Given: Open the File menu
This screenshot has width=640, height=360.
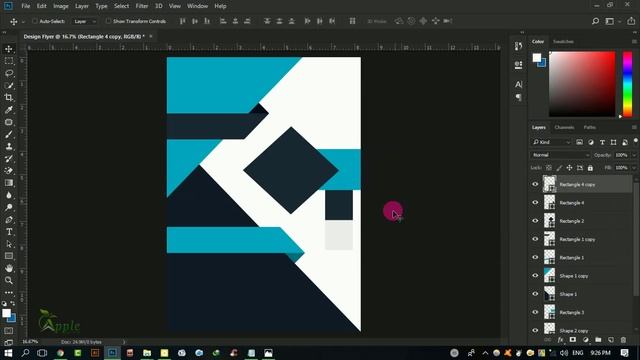Looking at the screenshot, I should tap(26, 6).
